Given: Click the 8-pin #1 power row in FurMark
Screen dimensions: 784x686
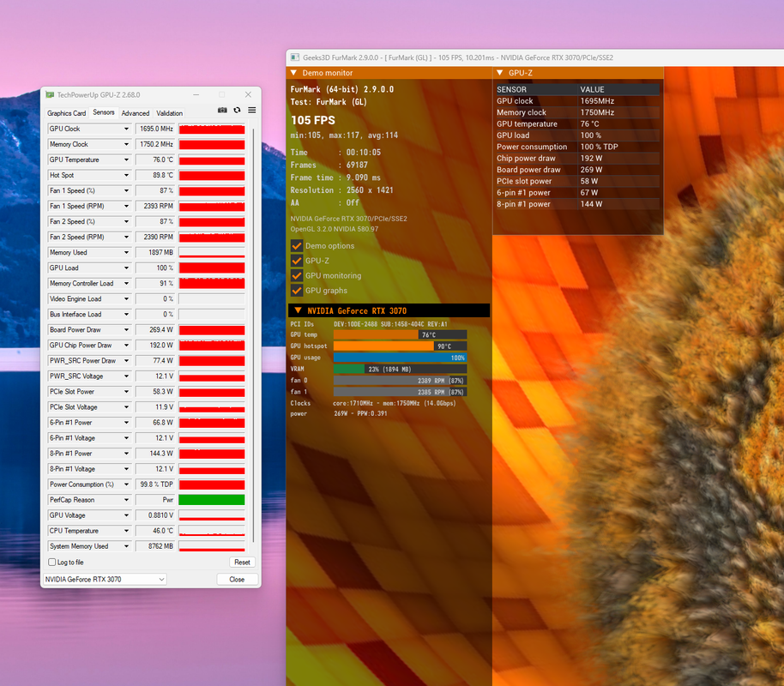Looking at the screenshot, I should click(x=577, y=204).
